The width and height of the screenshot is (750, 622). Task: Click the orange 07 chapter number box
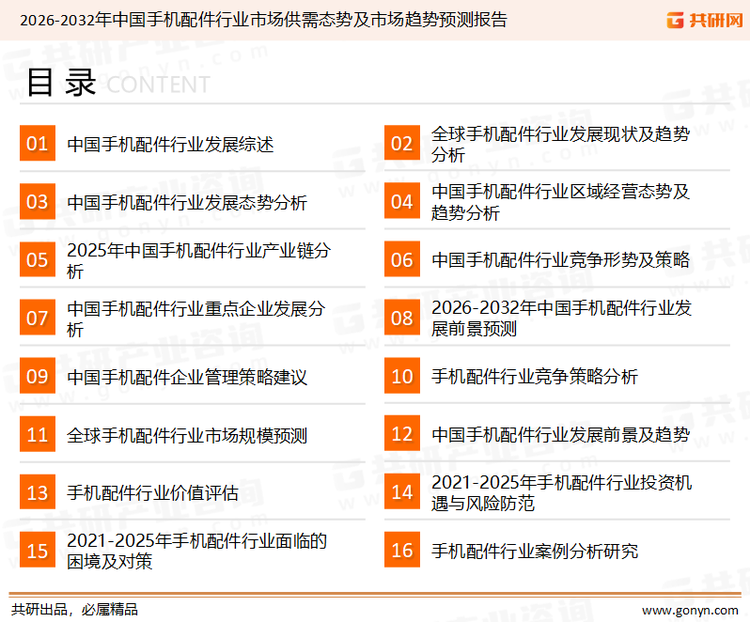(37, 318)
